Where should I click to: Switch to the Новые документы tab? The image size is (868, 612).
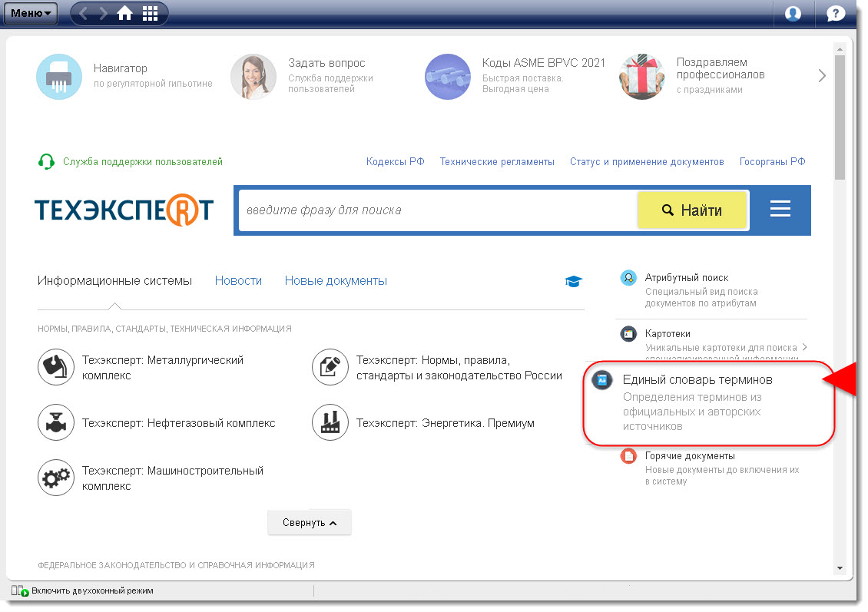[x=336, y=280]
